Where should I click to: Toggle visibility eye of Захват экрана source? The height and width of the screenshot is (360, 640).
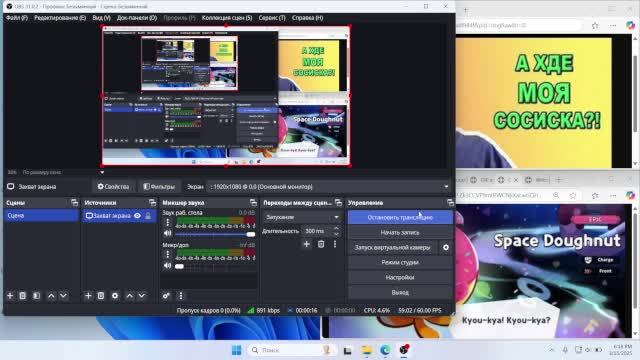138,216
